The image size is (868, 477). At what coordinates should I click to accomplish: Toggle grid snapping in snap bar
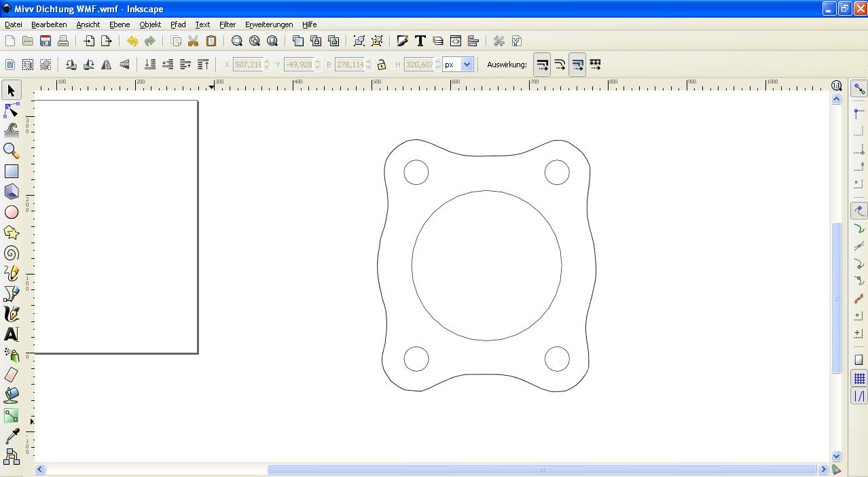[x=859, y=378]
